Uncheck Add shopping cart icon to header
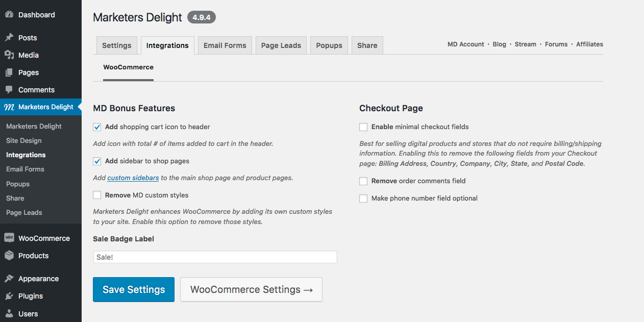The image size is (644, 322). pyautogui.click(x=97, y=127)
